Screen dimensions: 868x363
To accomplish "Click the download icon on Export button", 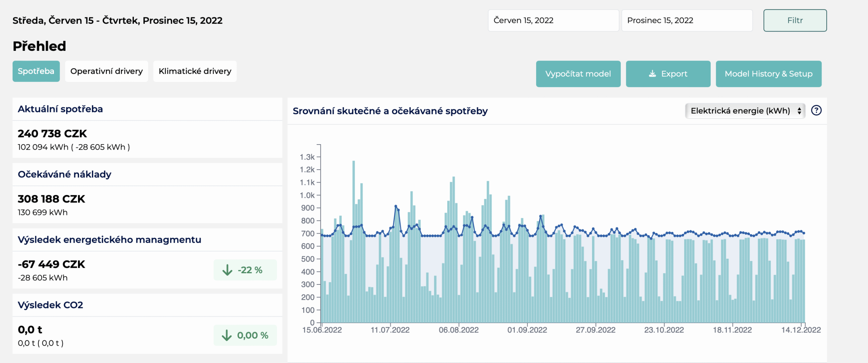I will [x=652, y=73].
